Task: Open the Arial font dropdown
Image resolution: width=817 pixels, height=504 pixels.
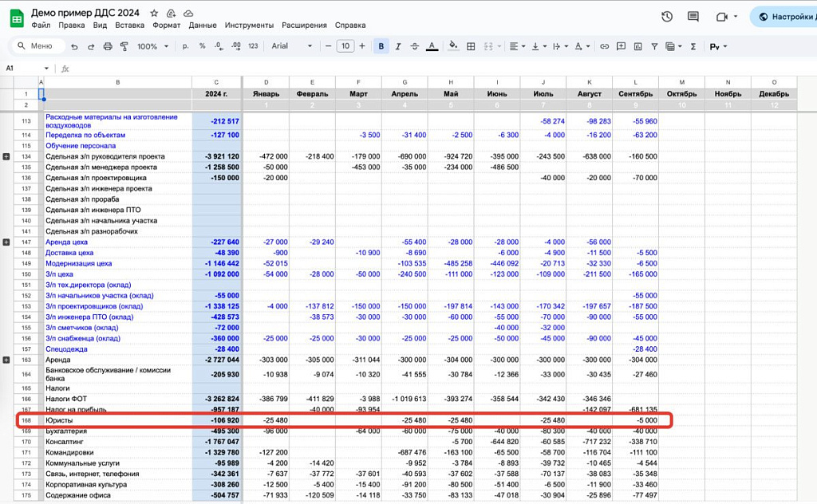Action: (x=292, y=46)
